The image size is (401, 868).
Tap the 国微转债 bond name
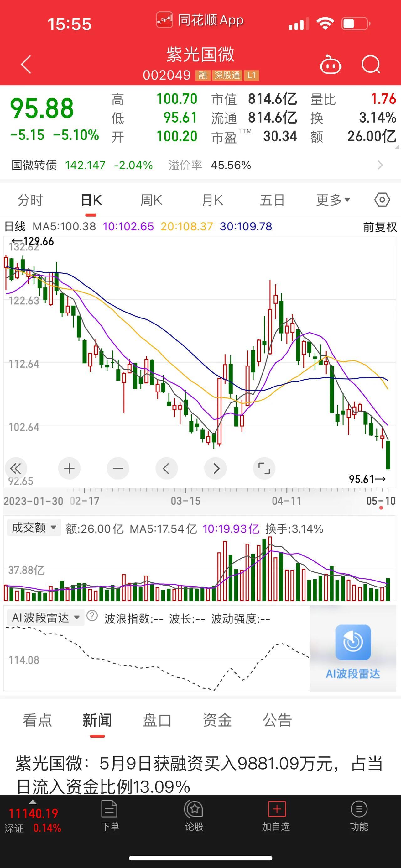point(34,165)
